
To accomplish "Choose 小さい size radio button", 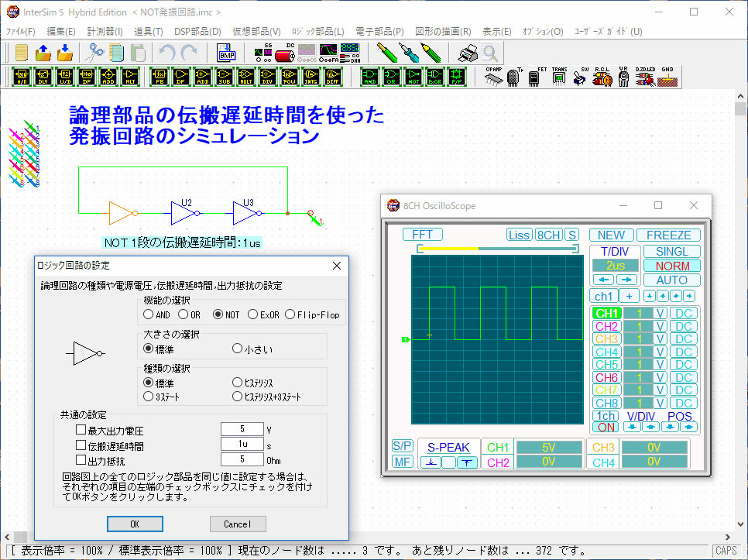I will 237,349.
